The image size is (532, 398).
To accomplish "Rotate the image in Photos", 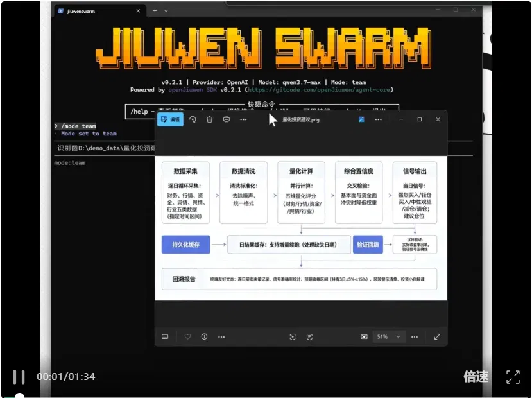I will pos(193,119).
